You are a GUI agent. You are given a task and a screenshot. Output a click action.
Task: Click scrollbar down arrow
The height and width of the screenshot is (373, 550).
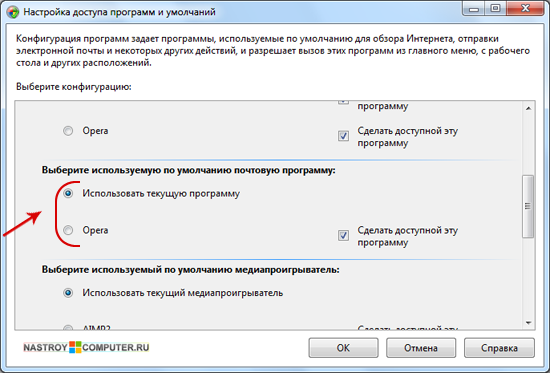[529, 323]
